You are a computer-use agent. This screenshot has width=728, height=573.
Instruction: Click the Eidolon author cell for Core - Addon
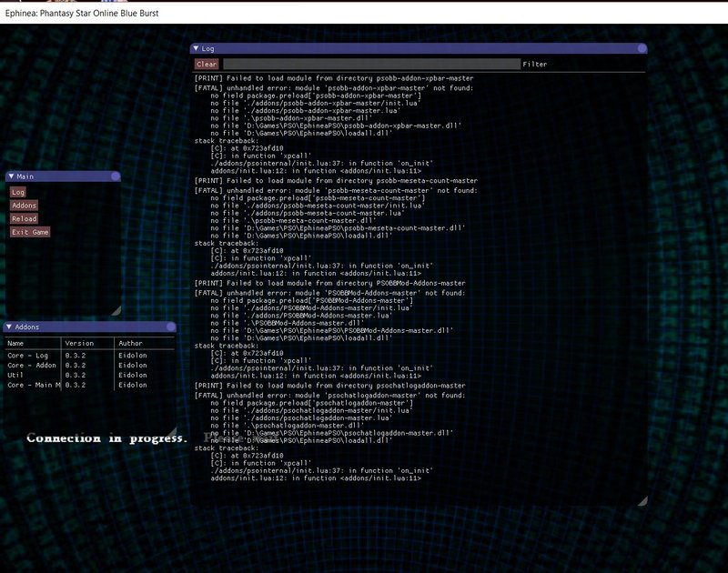point(133,365)
